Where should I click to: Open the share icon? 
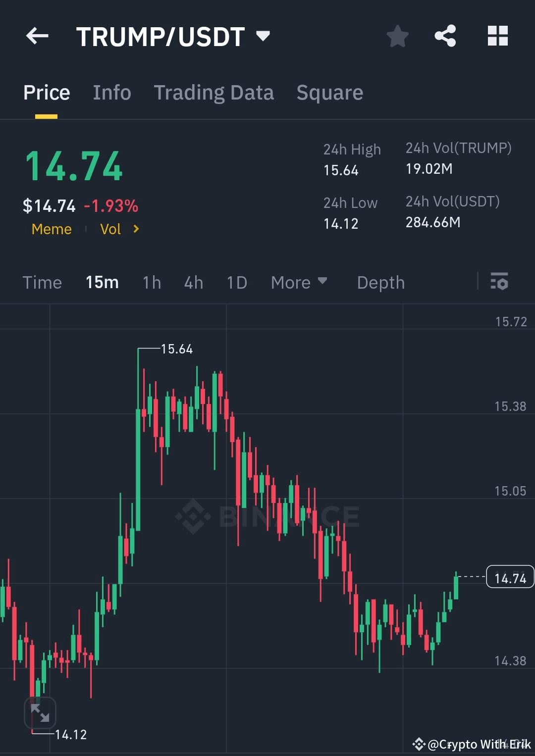(445, 36)
